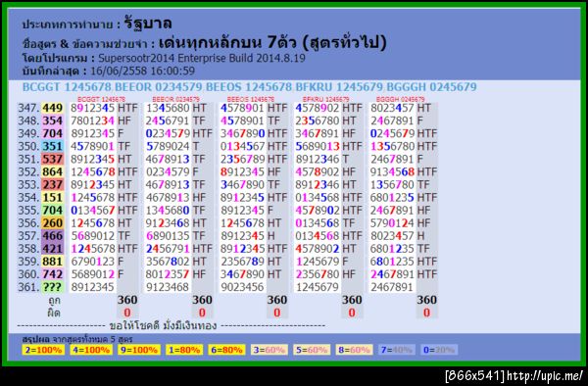Click the 5790124 prediction in row 356
Image resolution: width=588 pixels, height=386 pixels.
(393, 223)
